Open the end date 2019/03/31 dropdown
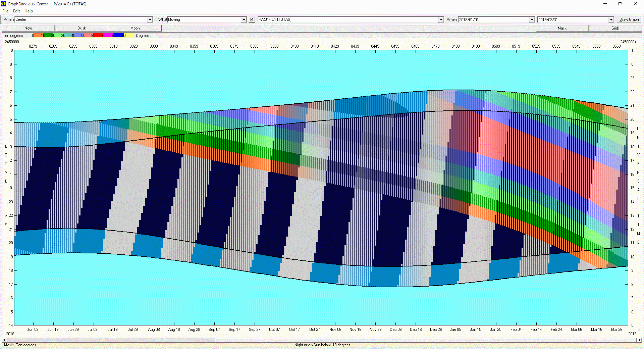 tap(611, 20)
